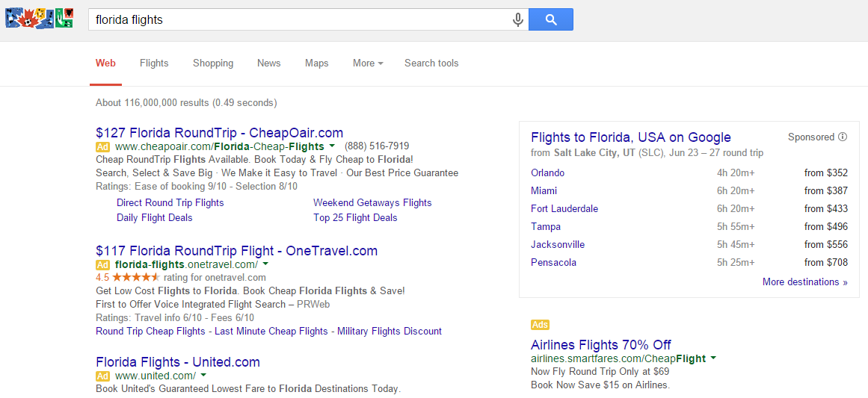This screenshot has width=868, height=398.
Task: Open dropdown arrow next to united.com URL
Action: point(203,376)
